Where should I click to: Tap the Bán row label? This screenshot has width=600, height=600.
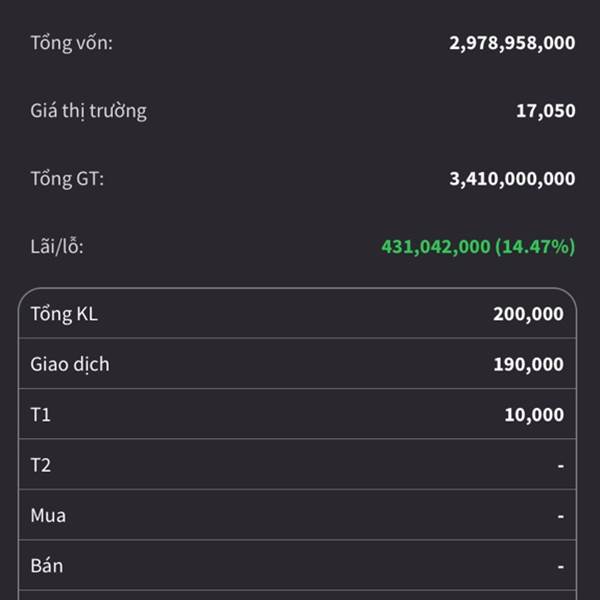(x=47, y=566)
